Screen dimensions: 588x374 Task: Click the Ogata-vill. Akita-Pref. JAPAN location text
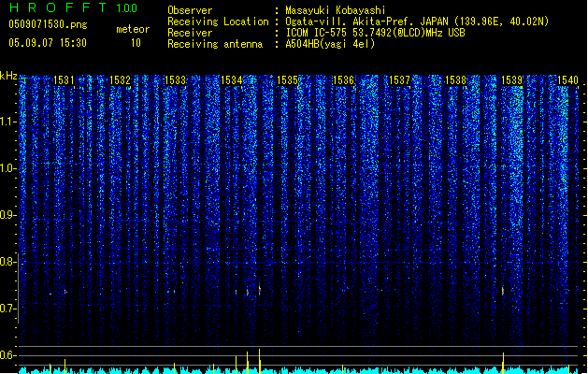(366, 22)
